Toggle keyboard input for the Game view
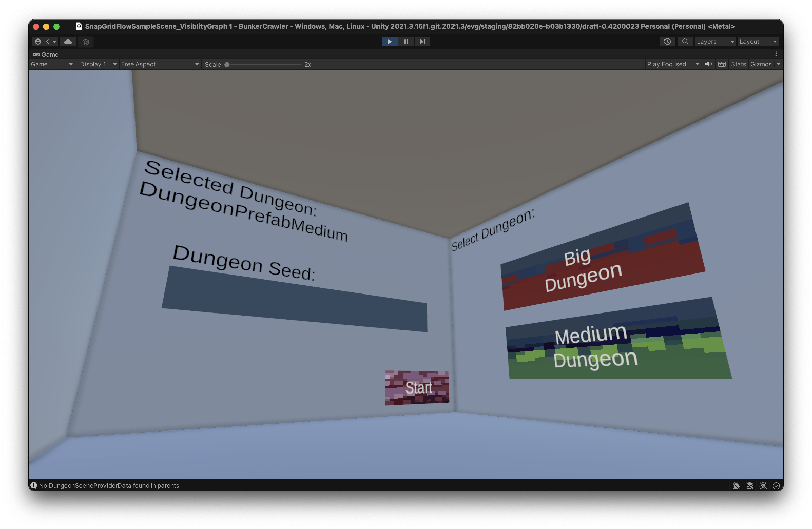This screenshot has height=529, width=812. [722, 64]
